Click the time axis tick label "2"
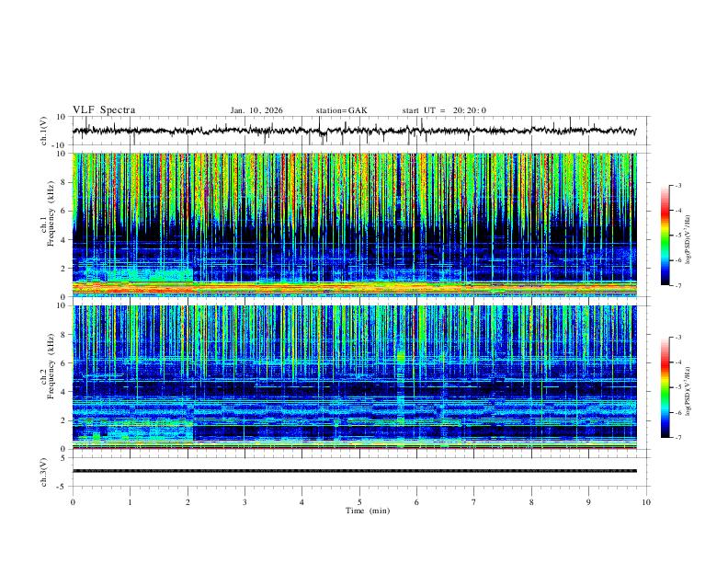 (188, 502)
